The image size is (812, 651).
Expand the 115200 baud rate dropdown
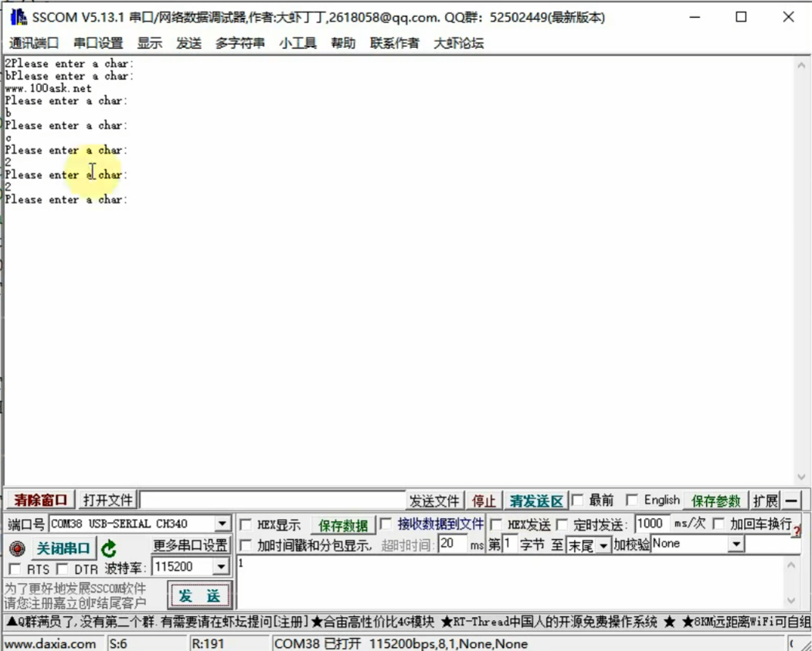pos(221,567)
